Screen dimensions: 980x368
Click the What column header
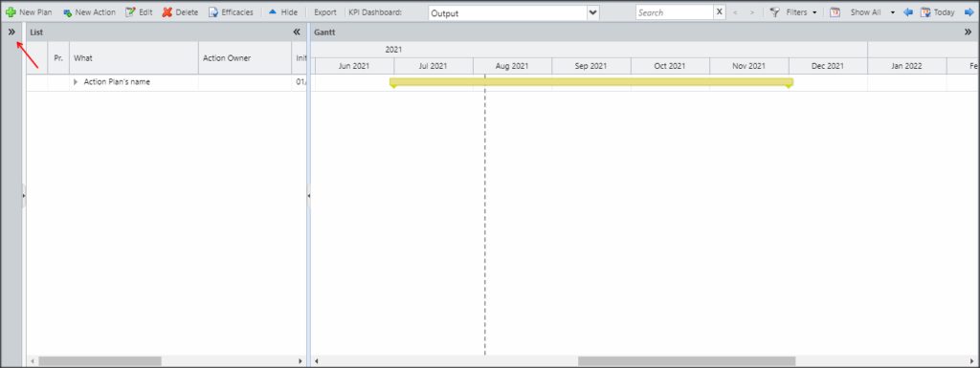point(134,58)
